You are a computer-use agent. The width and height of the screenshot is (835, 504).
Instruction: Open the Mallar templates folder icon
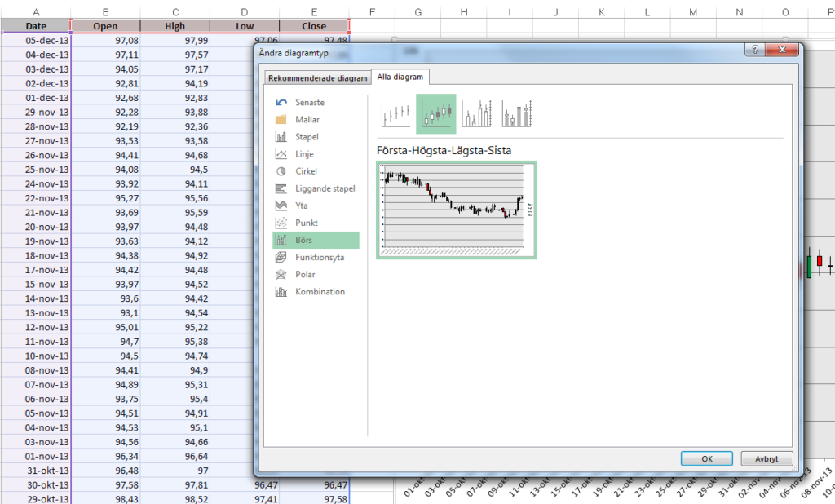(x=281, y=119)
